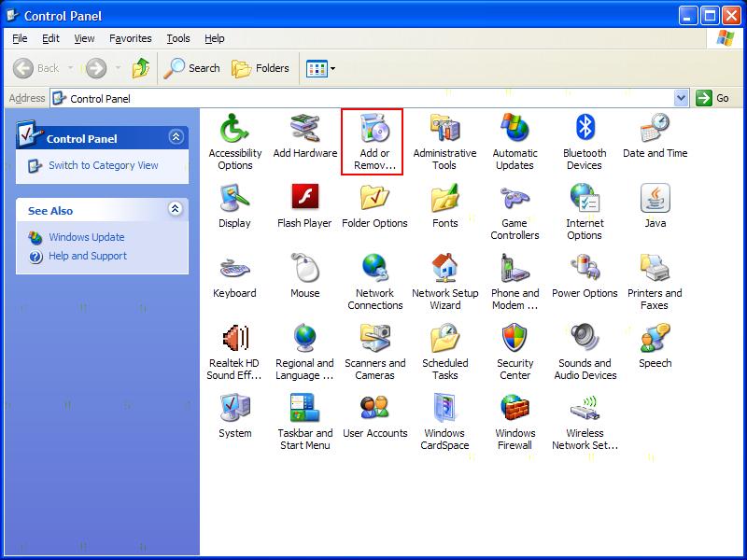
Task: Click inside the Address field
Action: click(x=362, y=99)
